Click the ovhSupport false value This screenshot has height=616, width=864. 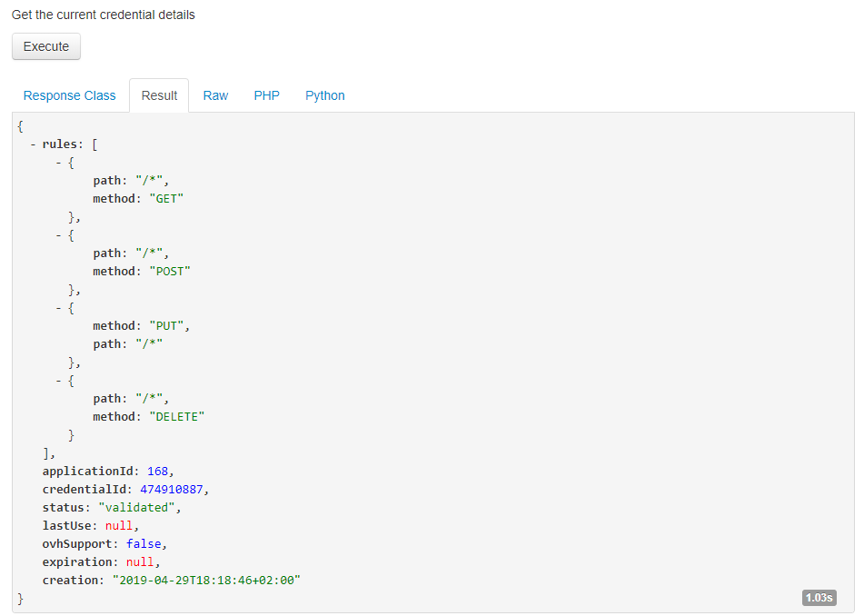145,543
